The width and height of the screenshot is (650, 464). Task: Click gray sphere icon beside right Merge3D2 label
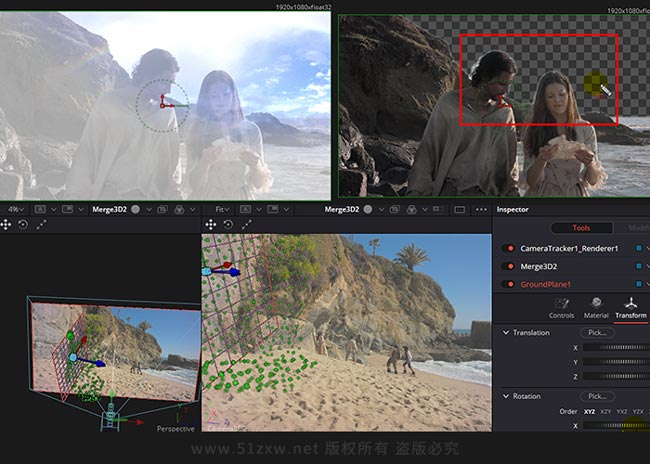pyautogui.click(x=368, y=210)
